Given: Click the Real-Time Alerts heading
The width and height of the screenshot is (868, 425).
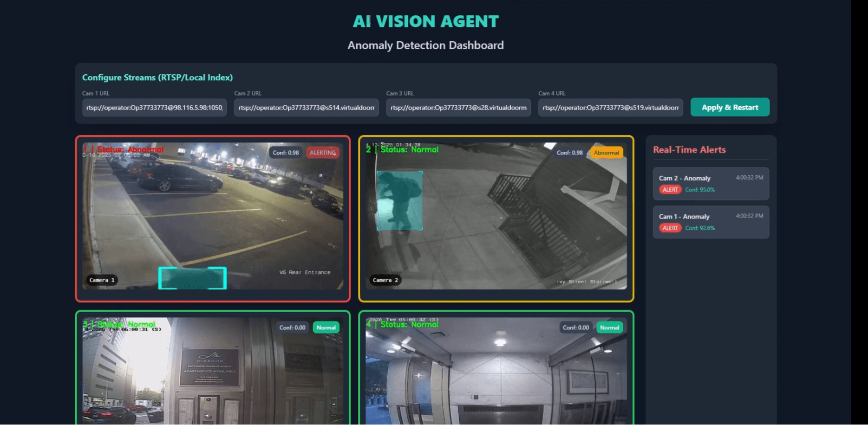Looking at the screenshot, I should tap(689, 150).
